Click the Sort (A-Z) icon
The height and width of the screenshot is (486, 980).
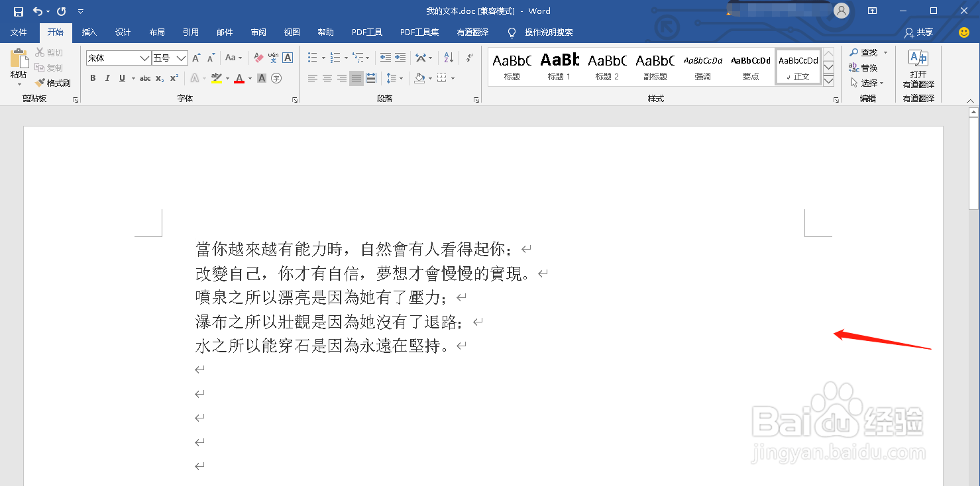tap(449, 58)
